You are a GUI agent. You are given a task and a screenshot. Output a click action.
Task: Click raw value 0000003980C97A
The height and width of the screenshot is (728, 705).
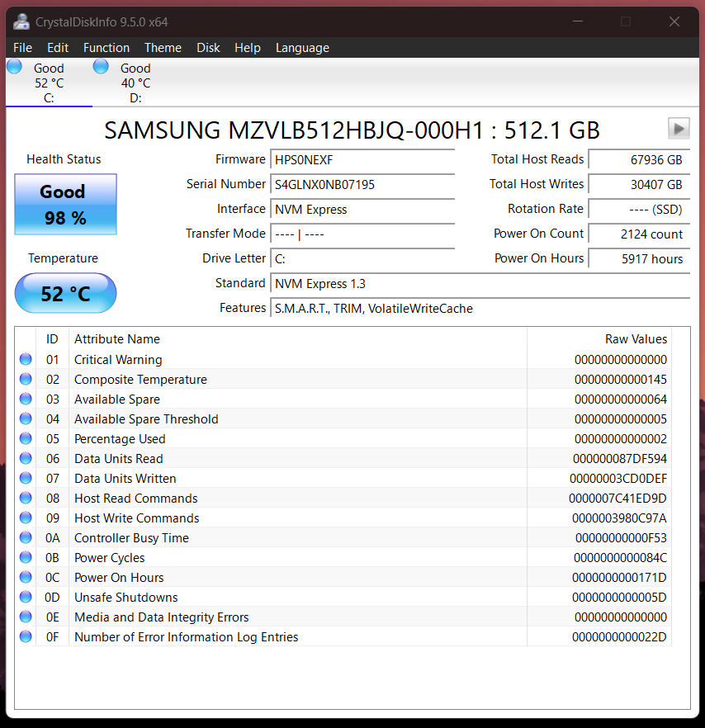(619, 518)
